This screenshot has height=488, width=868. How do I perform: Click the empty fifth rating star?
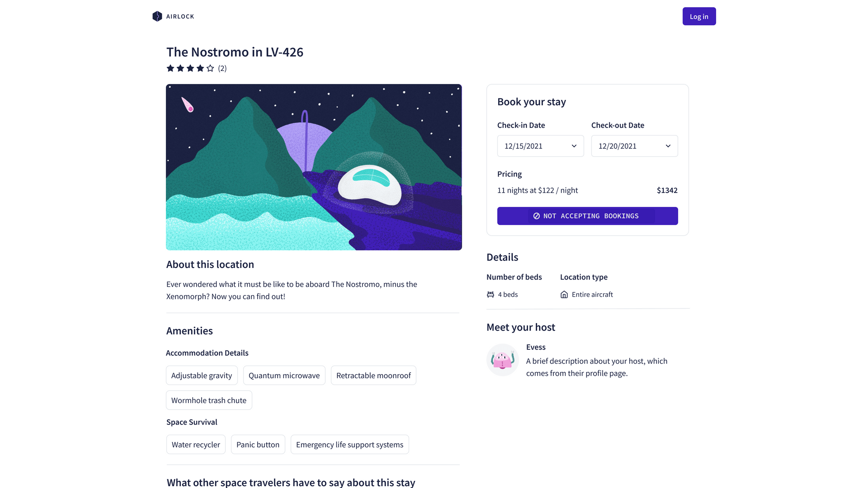[x=210, y=68]
